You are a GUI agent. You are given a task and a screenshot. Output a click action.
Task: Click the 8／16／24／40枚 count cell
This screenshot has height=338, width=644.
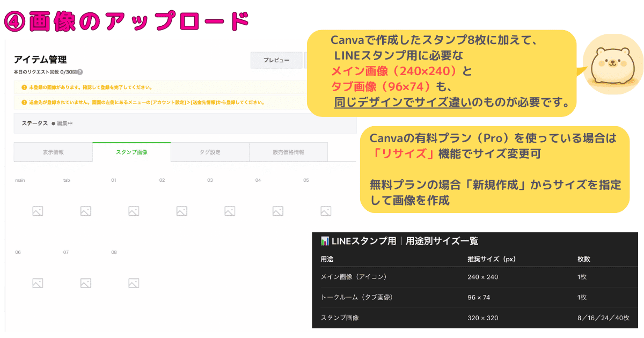tap(604, 318)
